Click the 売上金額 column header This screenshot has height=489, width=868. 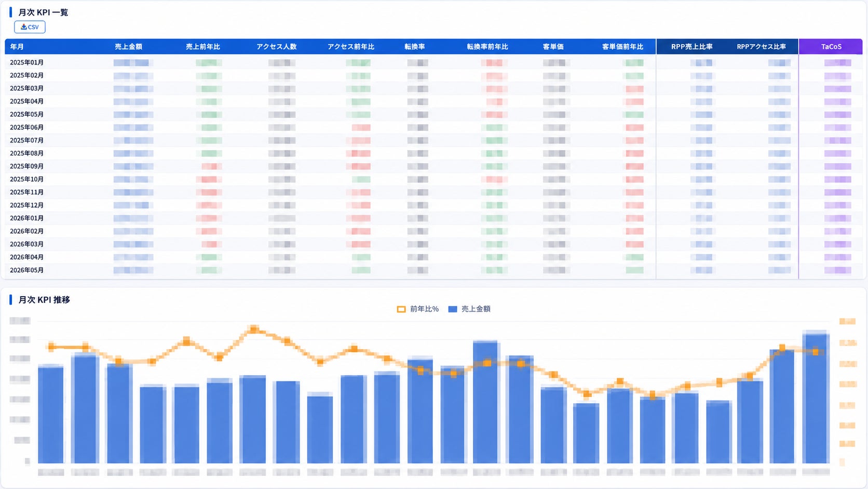point(128,47)
